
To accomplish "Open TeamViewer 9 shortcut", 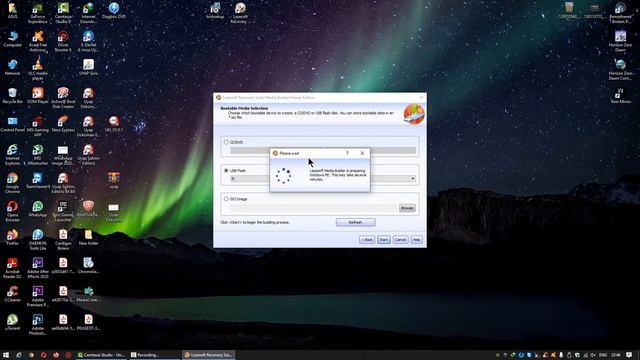I will pos(38,180).
